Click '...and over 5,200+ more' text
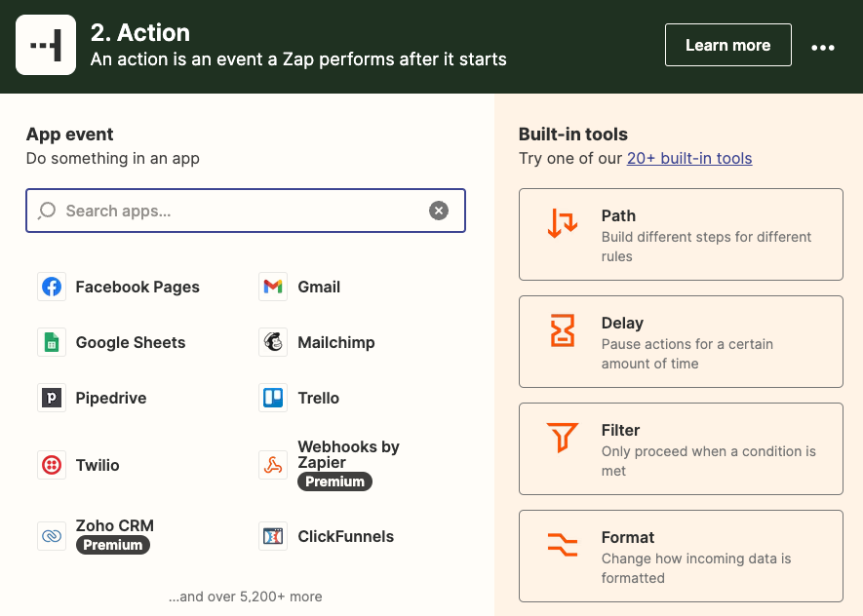The image size is (863, 616). click(246, 597)
